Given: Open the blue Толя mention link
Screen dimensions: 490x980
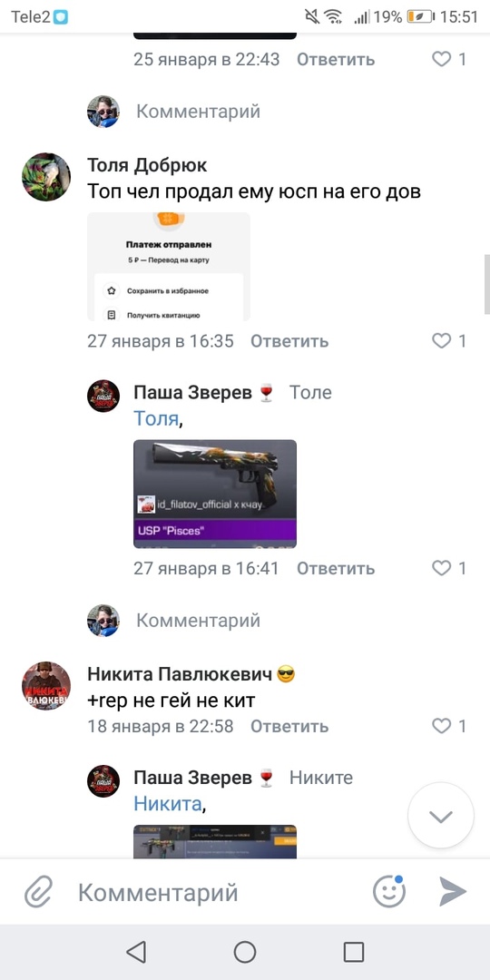Looking at the screenshot, I should (156, 418).
